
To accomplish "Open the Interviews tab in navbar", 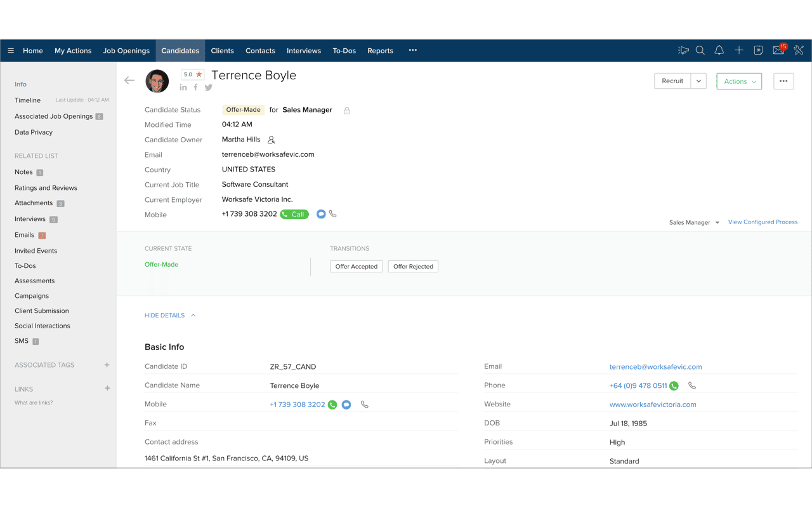I will pos(303,51).
